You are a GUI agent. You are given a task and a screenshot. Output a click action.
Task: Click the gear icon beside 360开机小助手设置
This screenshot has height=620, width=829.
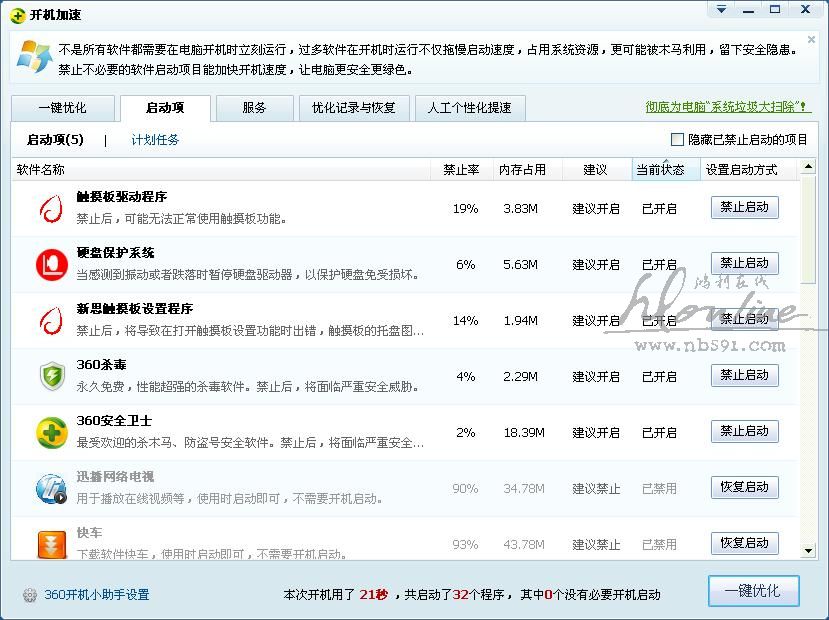(29, 594)
